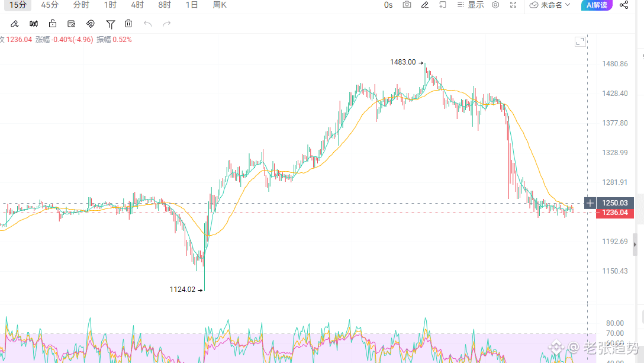Maximize the main chart pane

click(580, 41)
